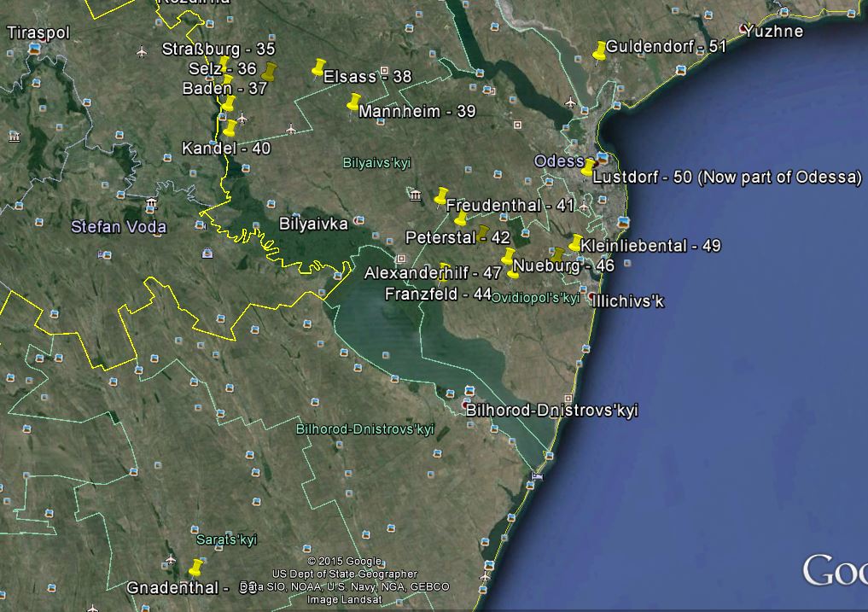Screen dimensions: 868x612
Task: Click the Guldendorf - 51 yellow pushpin
Action: click(600, 50)
